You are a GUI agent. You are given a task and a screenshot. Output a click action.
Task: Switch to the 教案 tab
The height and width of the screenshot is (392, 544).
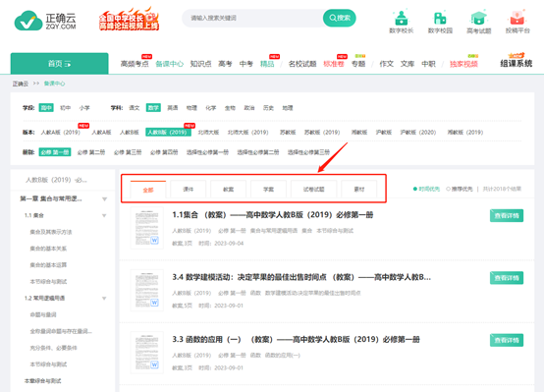(228, 190)
